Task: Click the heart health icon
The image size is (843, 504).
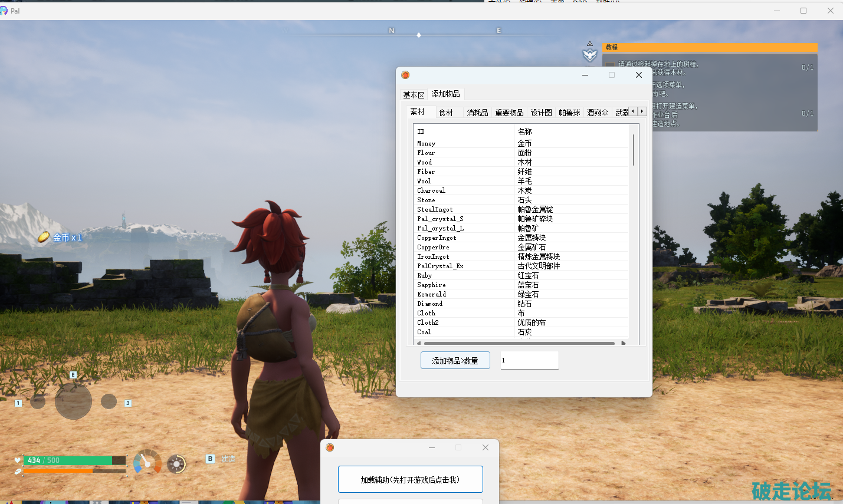Action: (x=18, y=460)
